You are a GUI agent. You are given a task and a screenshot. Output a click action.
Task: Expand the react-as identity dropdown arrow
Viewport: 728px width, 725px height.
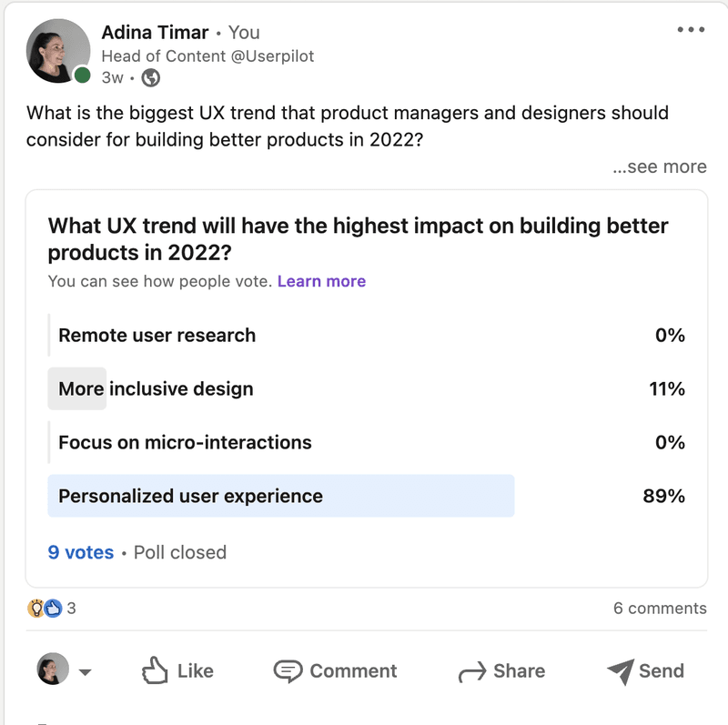tap(85, 672)
